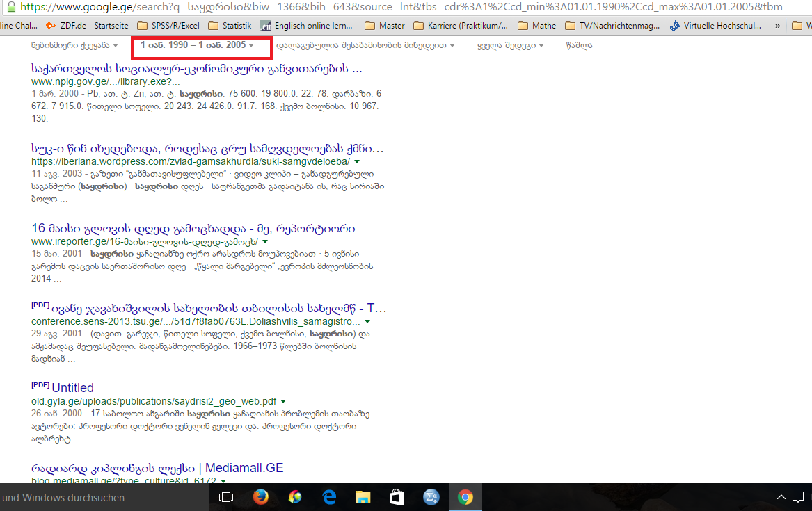Show hidden system tray icons
The image size is (812, 511).
point(781,497)
